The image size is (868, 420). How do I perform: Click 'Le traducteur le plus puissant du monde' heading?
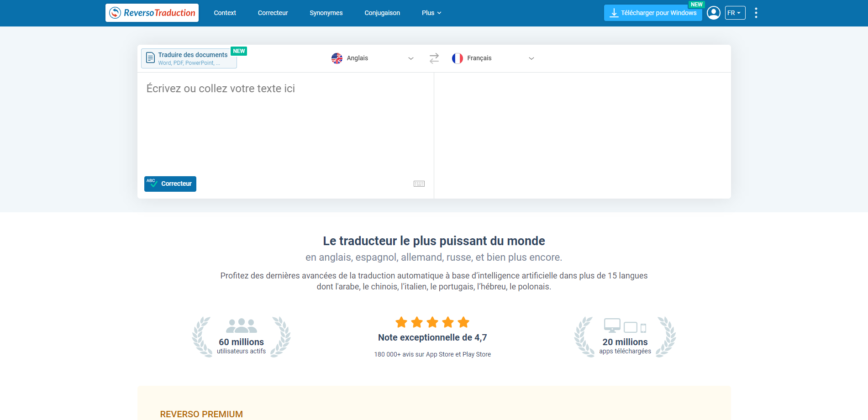434,241
